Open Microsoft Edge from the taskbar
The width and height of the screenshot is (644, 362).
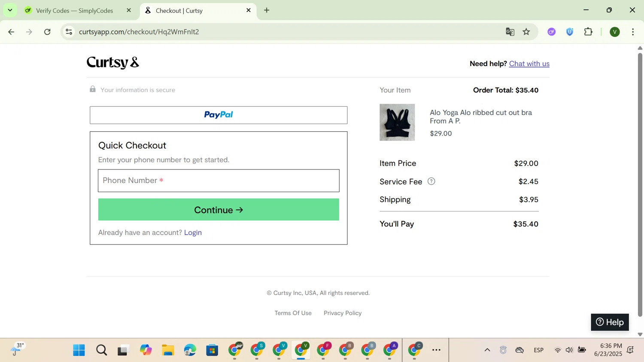pyautogui.click(x=190, y=350)
